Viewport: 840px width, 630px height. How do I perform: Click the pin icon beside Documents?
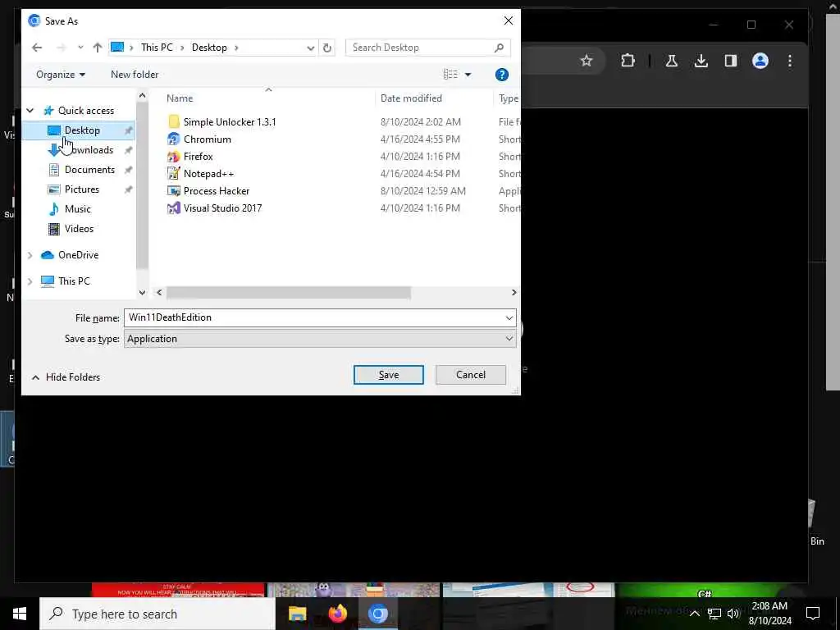[x=128, y=170]
